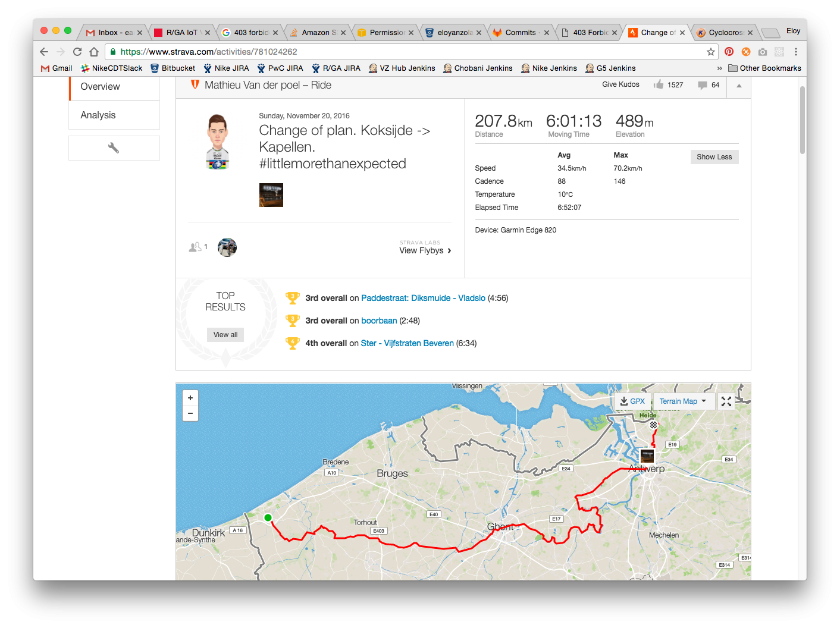Screen dimensions: 840x628
Task: Open the group ride participant avatar
Action: [x=227, y=247]
